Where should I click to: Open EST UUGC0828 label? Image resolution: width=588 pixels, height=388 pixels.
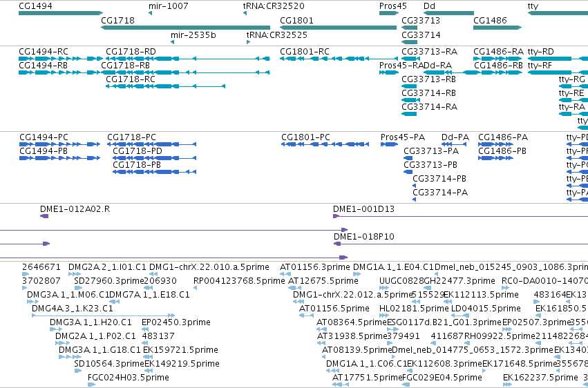pyautogui.click(x=401, y=281)
